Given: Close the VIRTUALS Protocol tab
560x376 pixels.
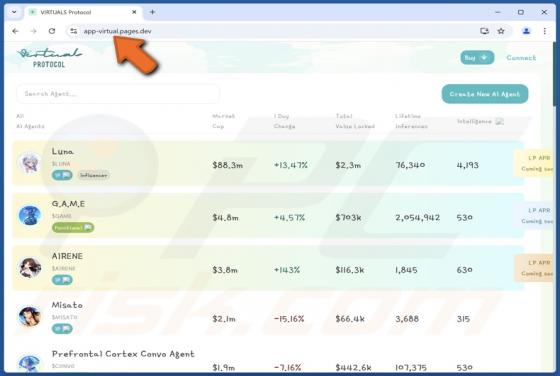Looking at the screenshot, I should click(x=134, y=12).
